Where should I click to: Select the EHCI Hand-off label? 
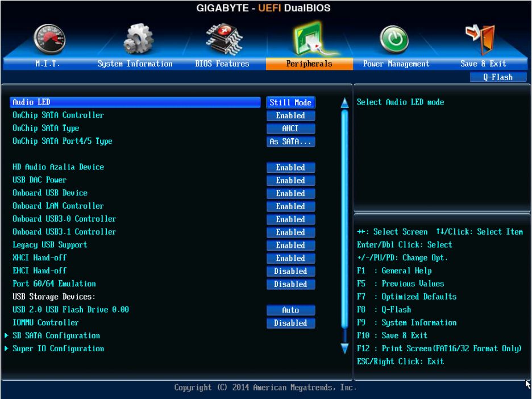point(40,271)
